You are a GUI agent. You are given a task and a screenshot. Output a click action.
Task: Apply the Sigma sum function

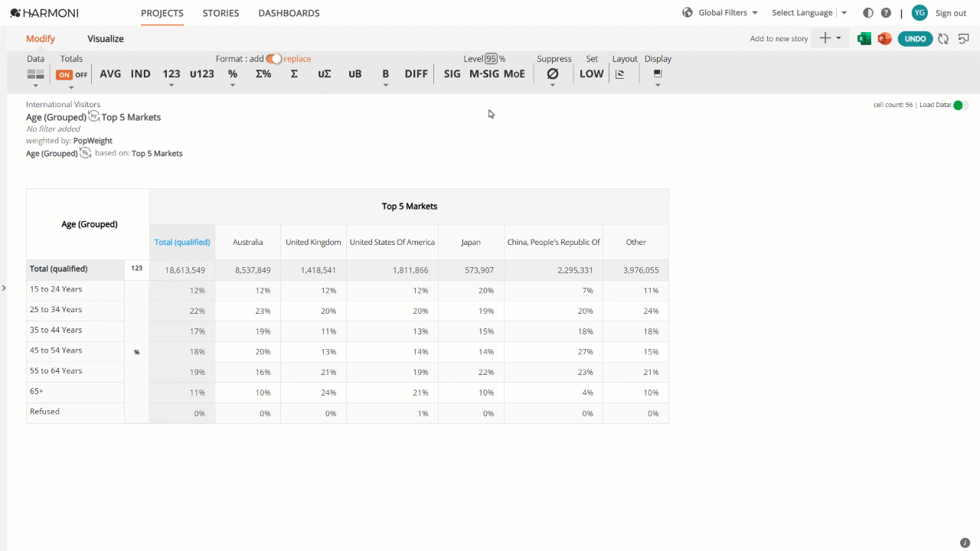[x=294, y=74]
